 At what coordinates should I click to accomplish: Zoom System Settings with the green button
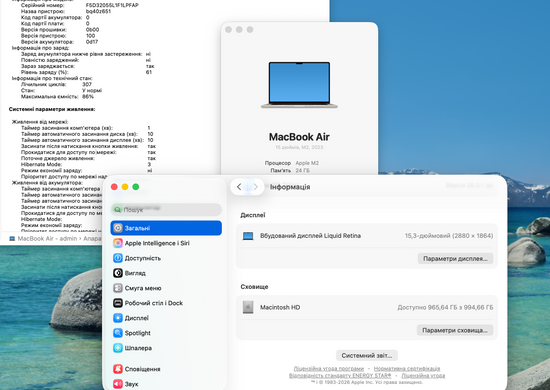click(136, 187)
